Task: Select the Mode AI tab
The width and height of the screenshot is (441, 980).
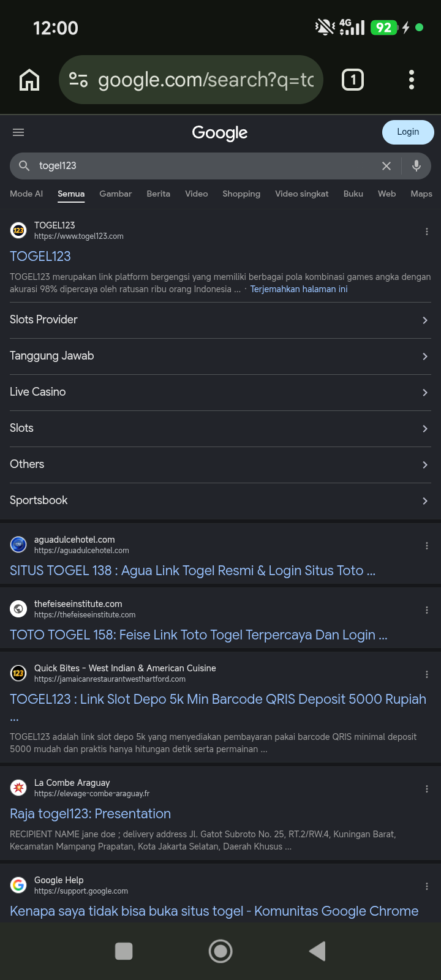Action: pos(26,194)
